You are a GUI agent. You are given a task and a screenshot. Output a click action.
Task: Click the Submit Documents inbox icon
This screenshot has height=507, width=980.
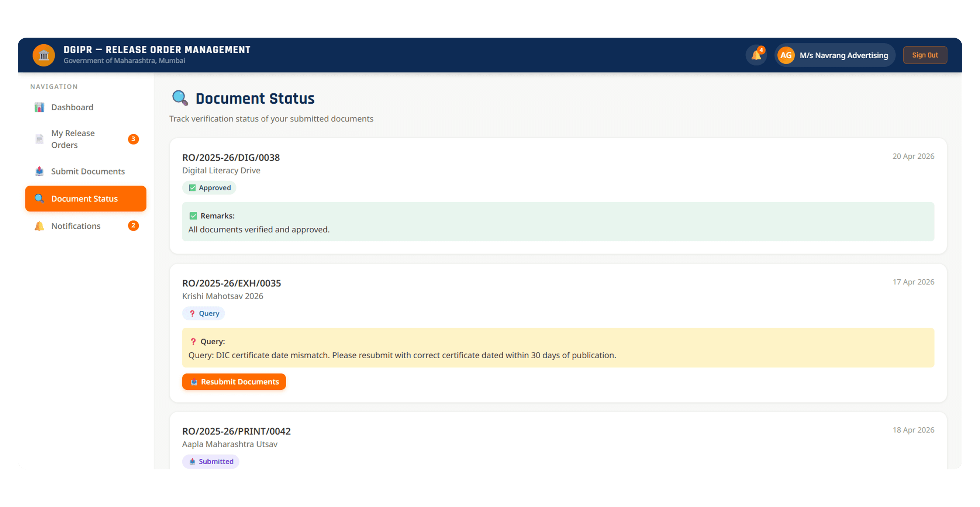[39, 171]
